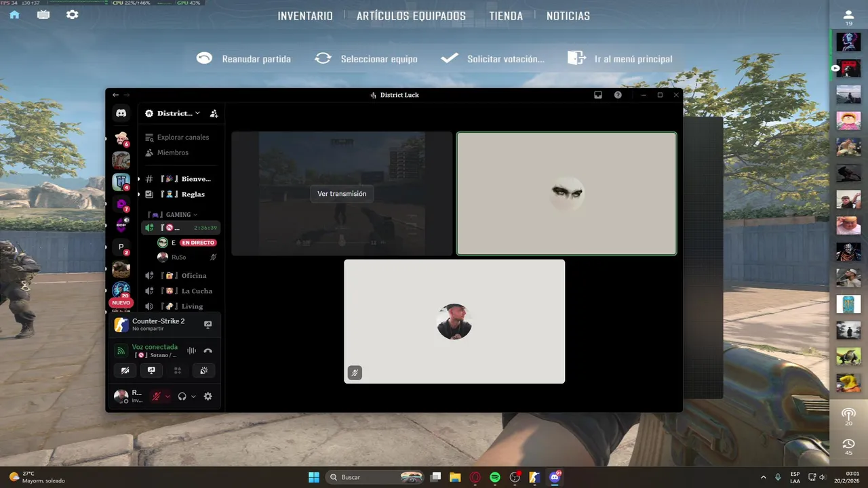Click the video tile showing eyes avatar

(x=566, y=194)
